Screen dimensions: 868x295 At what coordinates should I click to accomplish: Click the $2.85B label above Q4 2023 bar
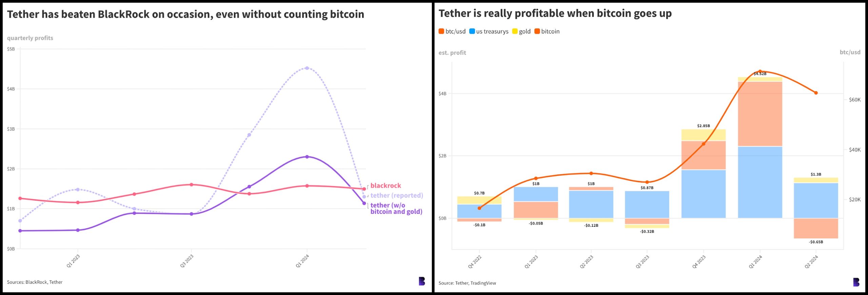(x=703, y=126)
